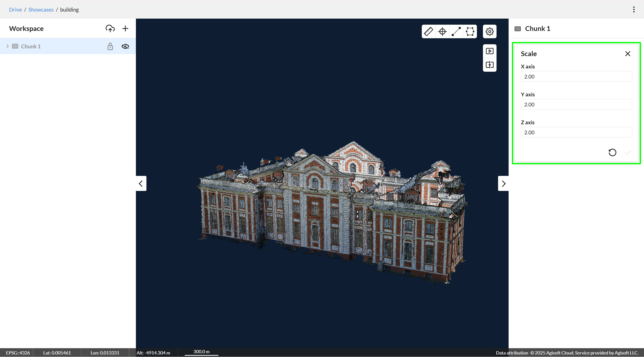Toggle the lock on Chunk 1
Viewport: 644px width, 357px height.
pyautogui.click(x=110, y=46)
